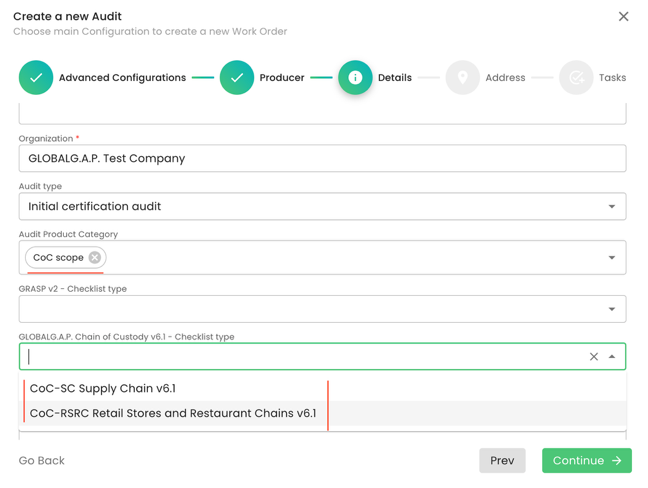Click the Details step info icon
This screenshot has height=488, width=648.
tap(355, 78)
